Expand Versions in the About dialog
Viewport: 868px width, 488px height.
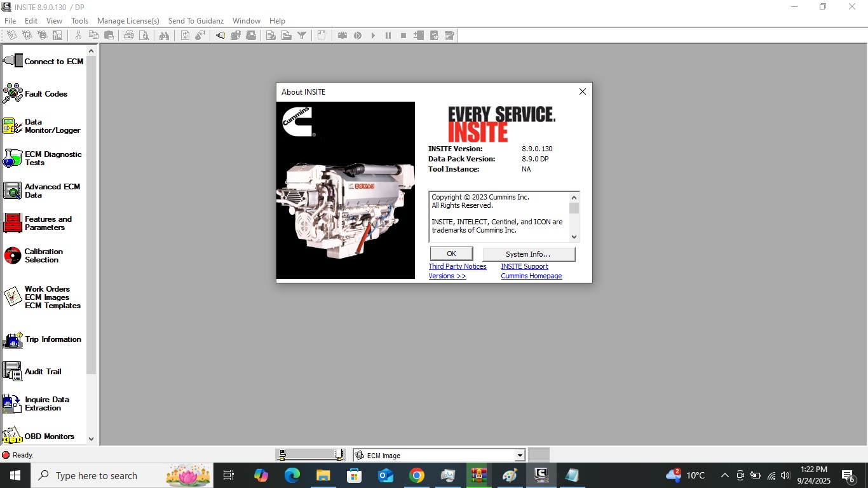(x=447, y=276)
